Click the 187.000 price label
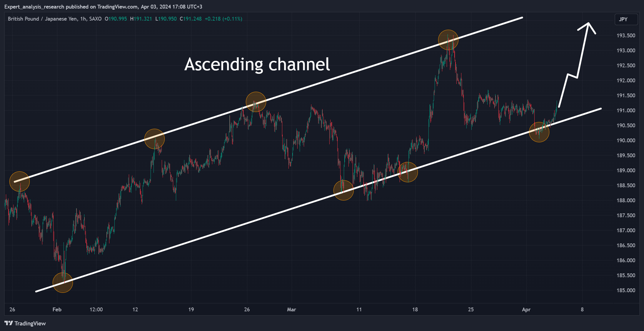The height and width of the screenshot is (331, 644). click(626, 230)
